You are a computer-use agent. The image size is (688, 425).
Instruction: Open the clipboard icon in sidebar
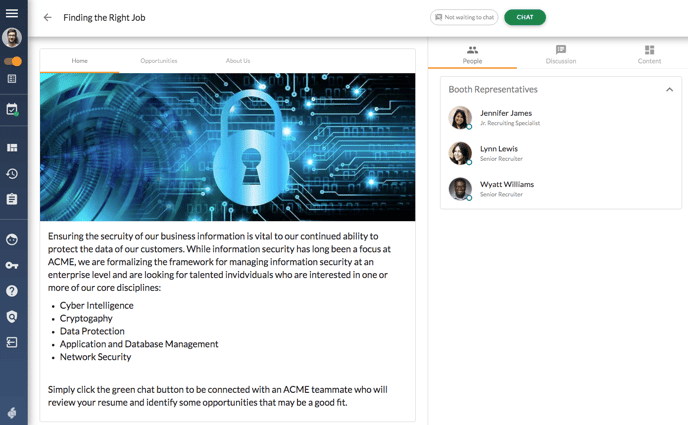click(x=12, y=199)
